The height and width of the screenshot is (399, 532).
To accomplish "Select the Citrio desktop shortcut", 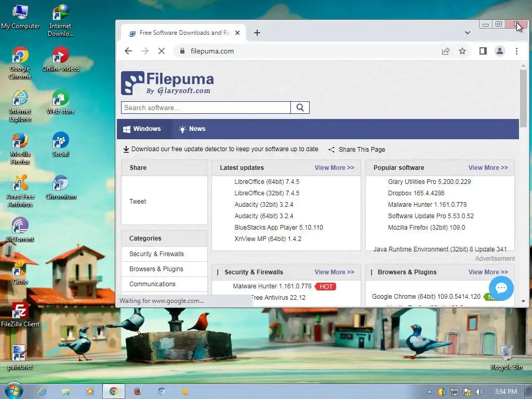I will click(x=20, y=273).
